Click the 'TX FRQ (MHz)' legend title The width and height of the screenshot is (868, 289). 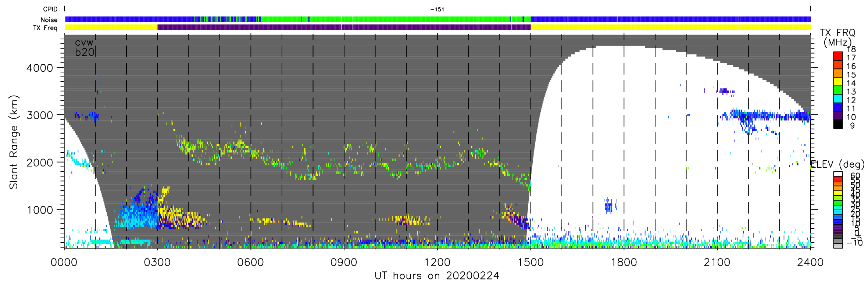pos(837,38)
